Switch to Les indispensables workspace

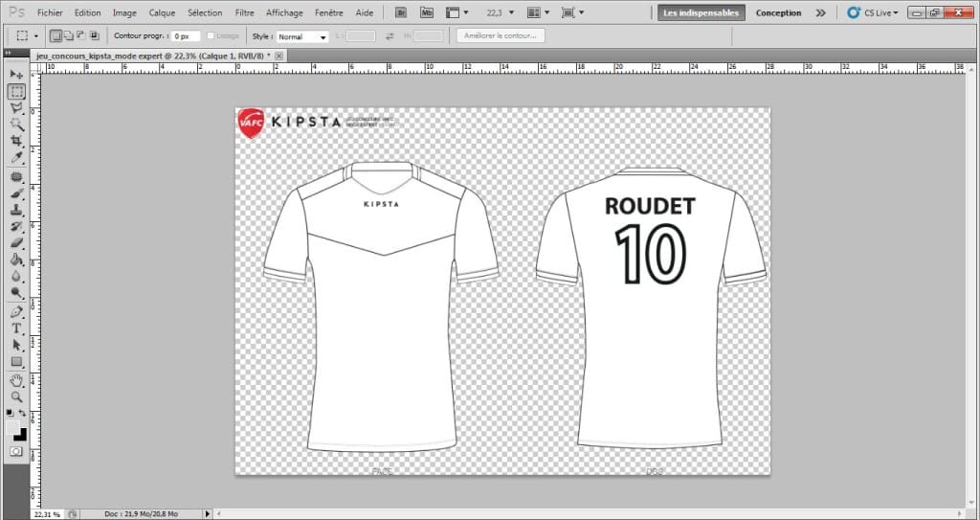click(x=698, y=13)
